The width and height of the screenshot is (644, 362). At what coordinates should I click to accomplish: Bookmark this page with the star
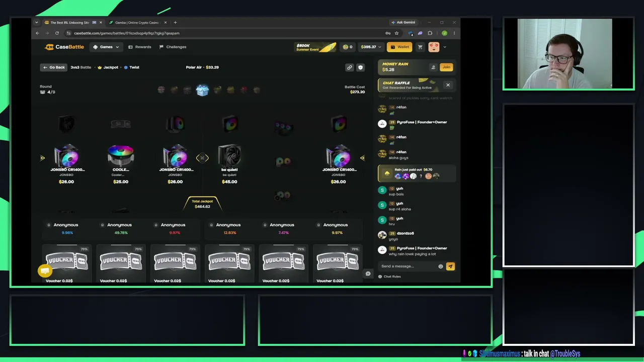tap(396, 33)
